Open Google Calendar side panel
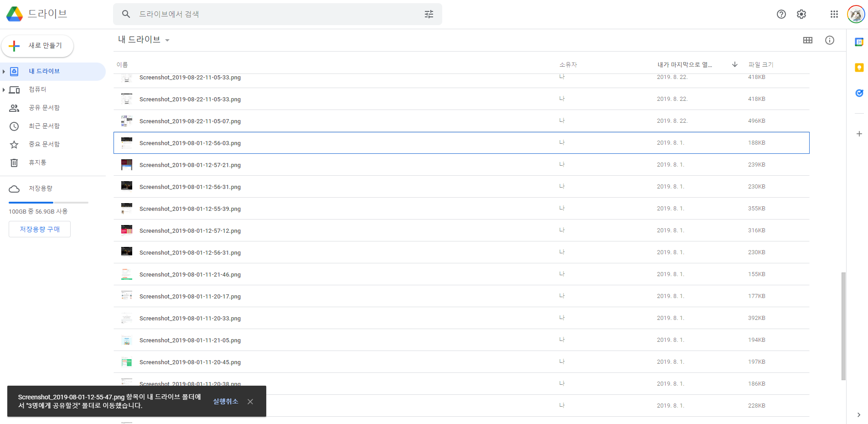Screen dimensions: 868x424 (859, 42)
